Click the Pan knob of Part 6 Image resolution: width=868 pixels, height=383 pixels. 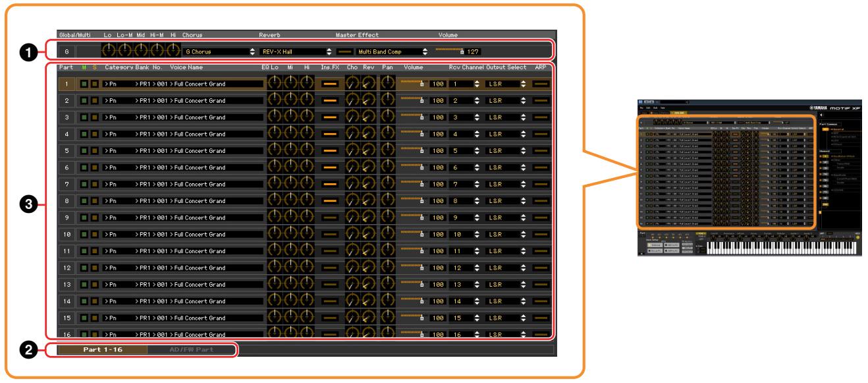pyautogui.click(x=389, y=167)
